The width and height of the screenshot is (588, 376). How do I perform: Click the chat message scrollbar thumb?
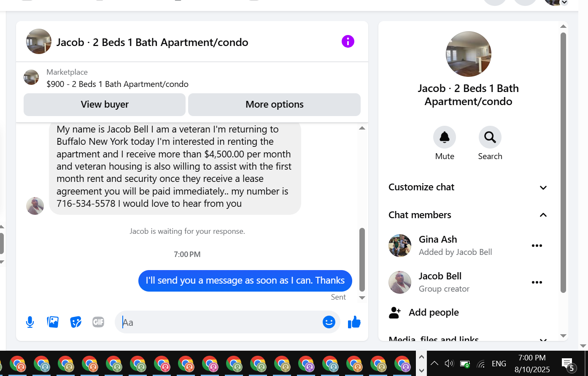coord(362,260)
